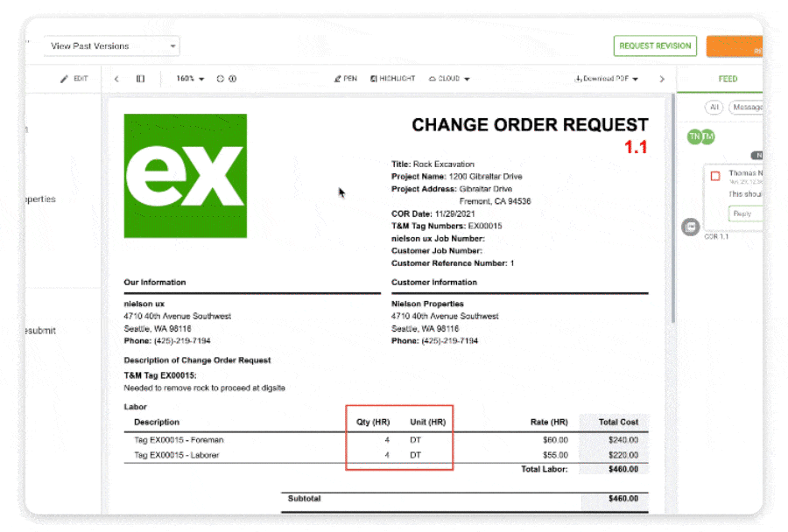Click the REQUEST REVISION button
This screenshot has width=788, height=532.
655,45
